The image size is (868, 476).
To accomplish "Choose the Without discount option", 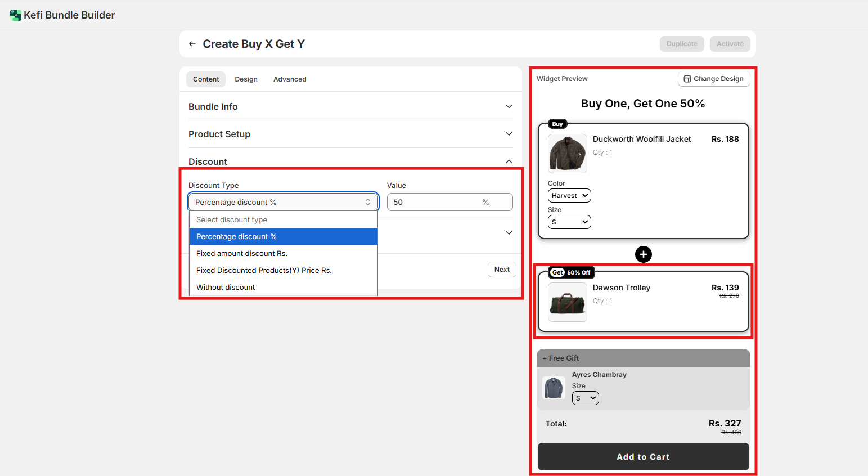I will click(x=226, y=288).
